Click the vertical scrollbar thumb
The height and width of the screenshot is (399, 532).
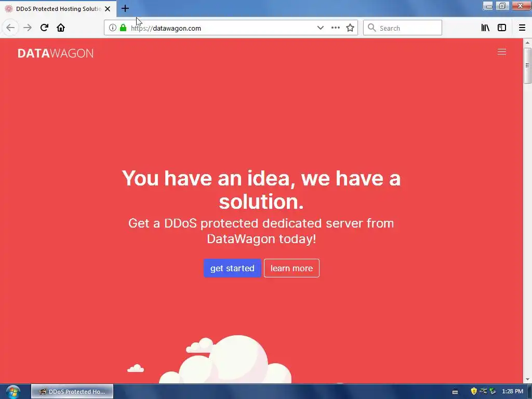[x=527, y=65]
